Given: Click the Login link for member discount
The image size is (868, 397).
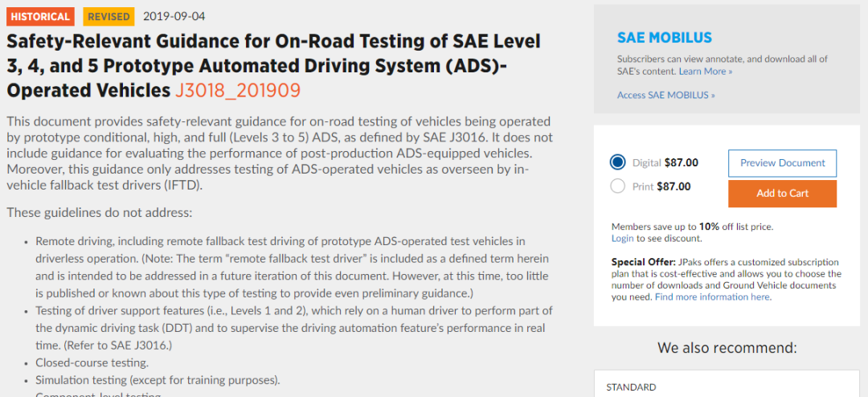Looking at the screenshot, I should (622, 239).
